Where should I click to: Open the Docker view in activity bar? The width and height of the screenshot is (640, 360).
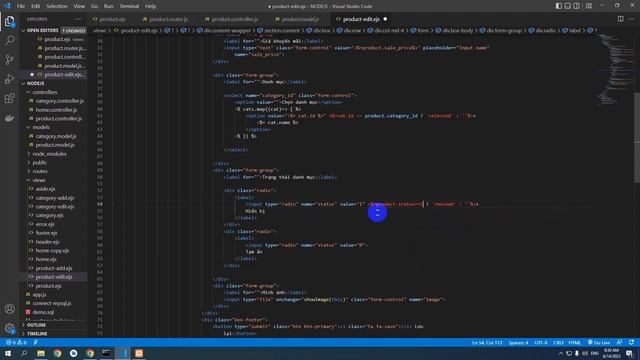click(x=9, y=118)
